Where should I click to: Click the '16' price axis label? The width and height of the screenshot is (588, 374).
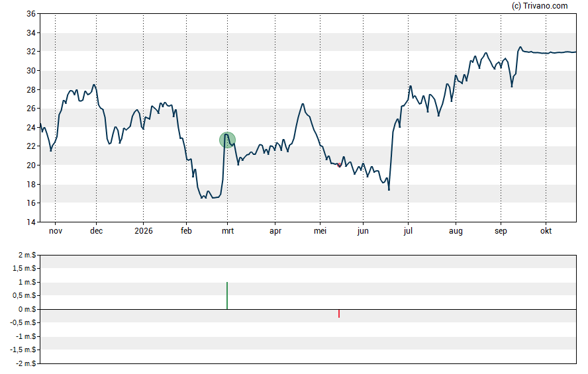(31, 203)
